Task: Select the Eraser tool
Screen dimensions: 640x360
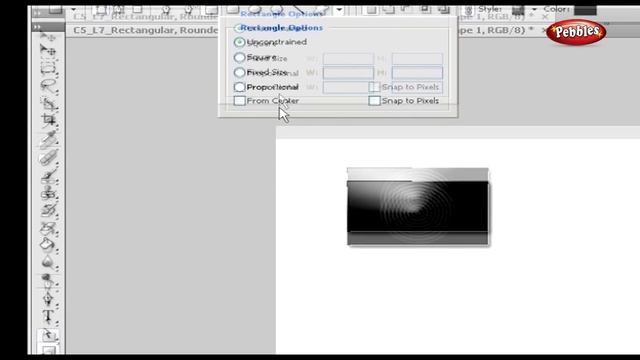Action: pyautogui.click(x=48, y=228)
